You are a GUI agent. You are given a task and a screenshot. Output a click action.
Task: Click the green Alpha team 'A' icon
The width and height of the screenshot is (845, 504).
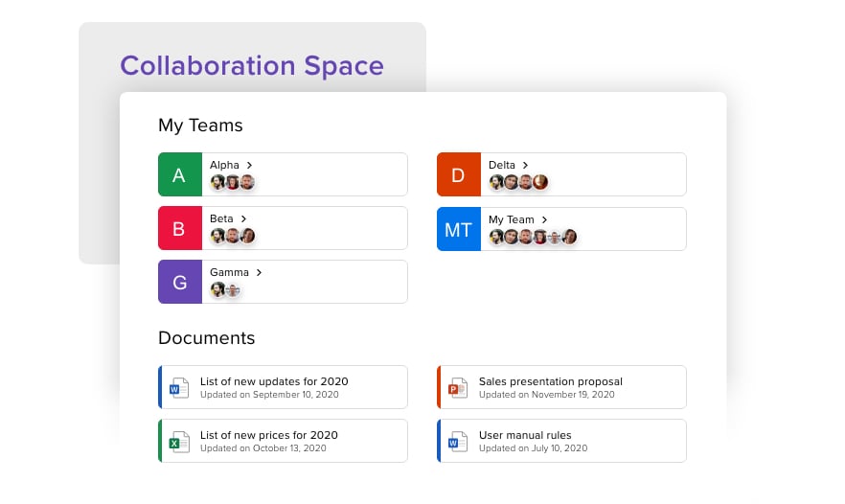[x=180, y=174]
